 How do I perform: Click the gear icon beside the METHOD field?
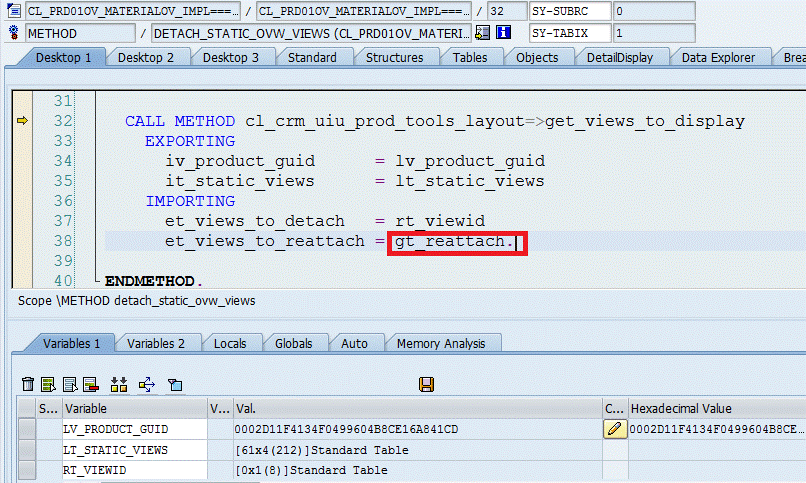[14, 33]
